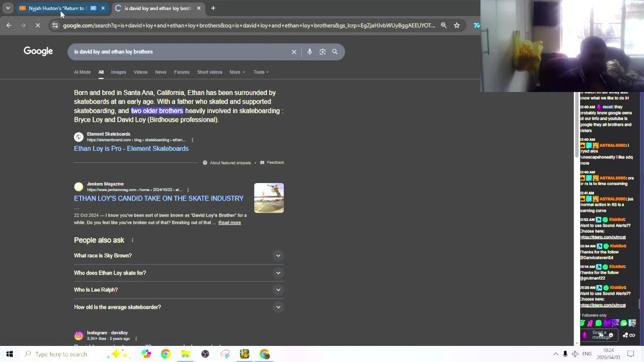Screen dimensions: 644x362
Task: Click the Jenkem Magazine site icon
Action: point(78,187)
